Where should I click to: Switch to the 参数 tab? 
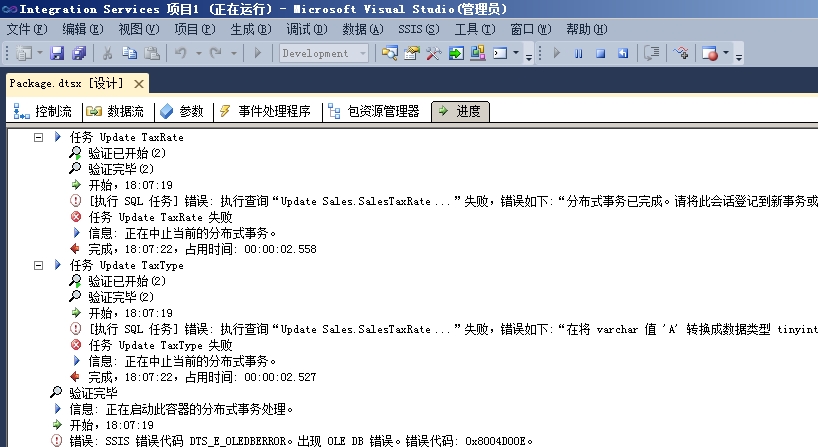pos(182,111)
